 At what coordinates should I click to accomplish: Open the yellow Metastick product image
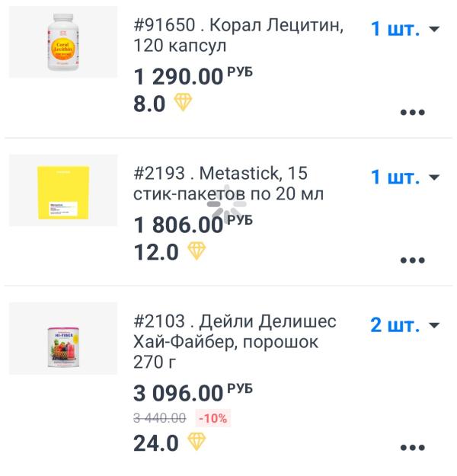pyautogui.click(x=63, y=190)
